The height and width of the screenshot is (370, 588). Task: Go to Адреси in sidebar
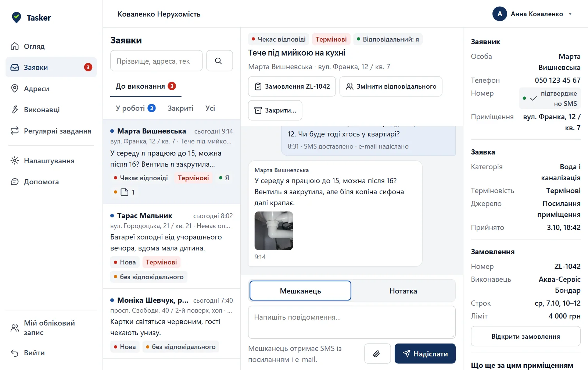tap(51, 88)
